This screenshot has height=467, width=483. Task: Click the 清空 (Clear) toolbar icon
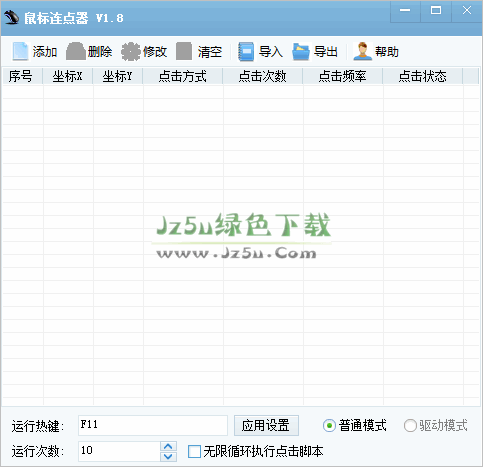[x=184, y=51]
